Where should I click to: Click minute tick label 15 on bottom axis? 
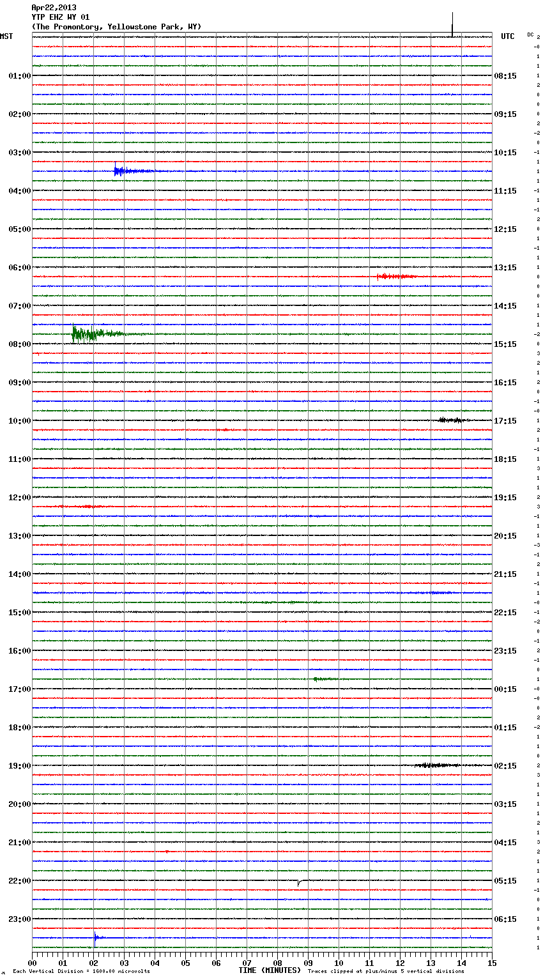492,963
